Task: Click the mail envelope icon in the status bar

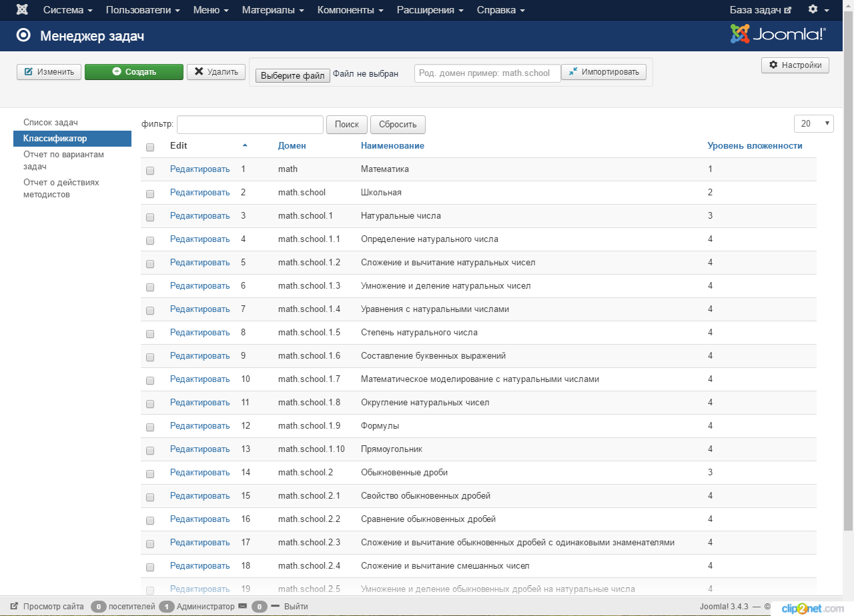Action: tap(242, 607)
